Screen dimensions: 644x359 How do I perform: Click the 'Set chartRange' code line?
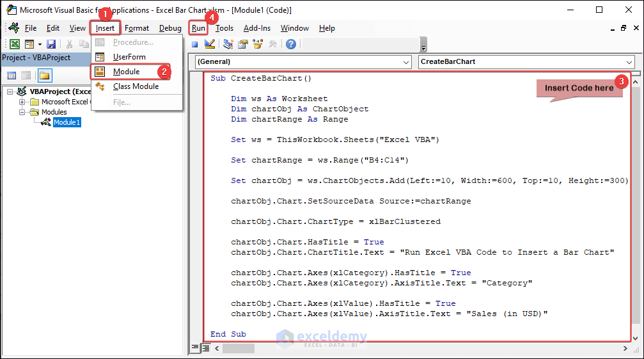click(x=320, y=160)
